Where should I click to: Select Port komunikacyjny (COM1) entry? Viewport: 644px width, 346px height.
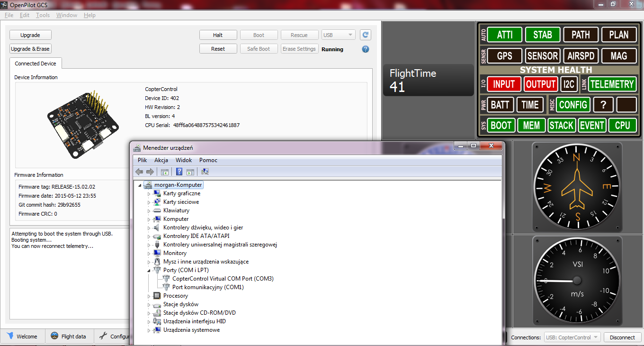(208, 287)
